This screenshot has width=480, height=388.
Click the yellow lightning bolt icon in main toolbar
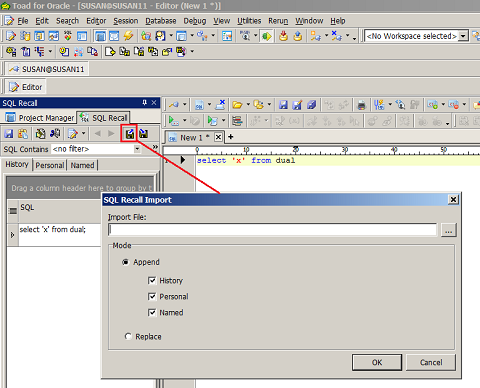coord(128,35)
